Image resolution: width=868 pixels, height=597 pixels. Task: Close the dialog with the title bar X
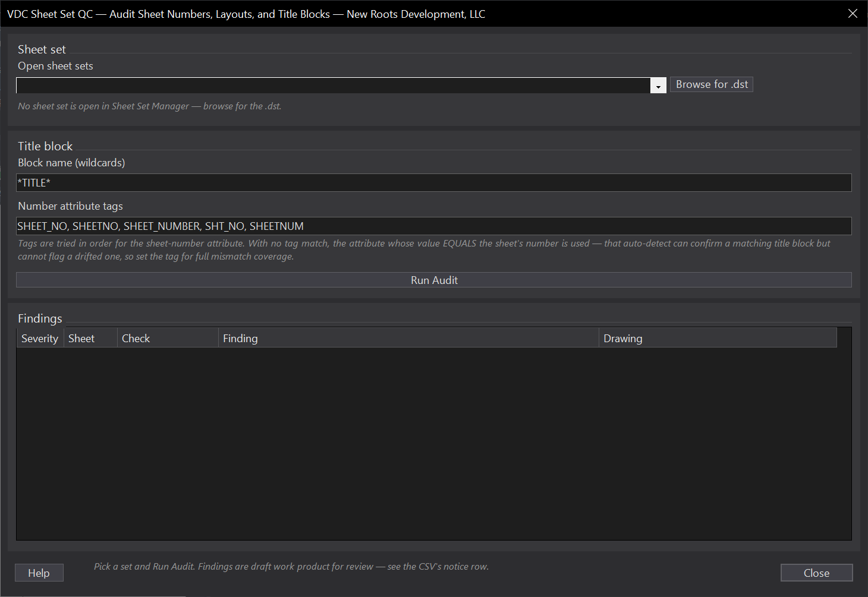click(853, 14)
